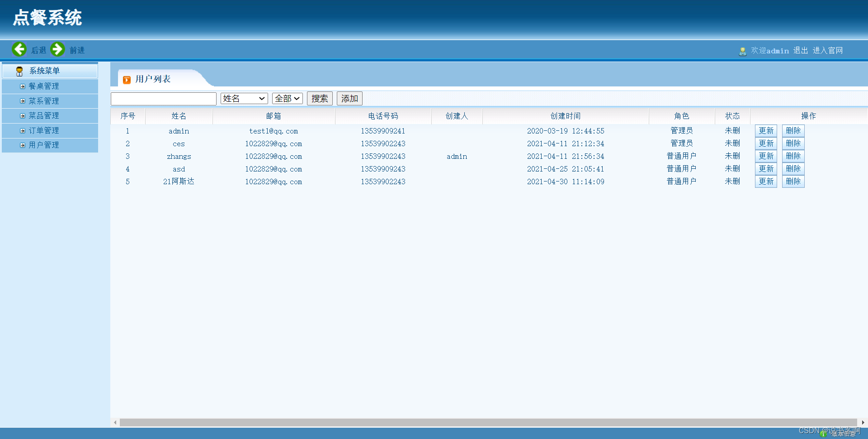
Task: Click the 序号 column header
Action: 128,116
